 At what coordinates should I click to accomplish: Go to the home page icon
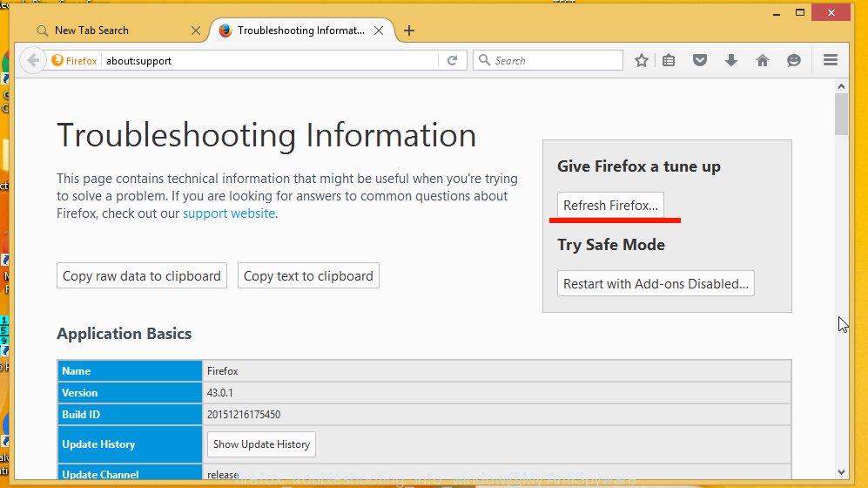pyautogui.click(x=762, y=60)
